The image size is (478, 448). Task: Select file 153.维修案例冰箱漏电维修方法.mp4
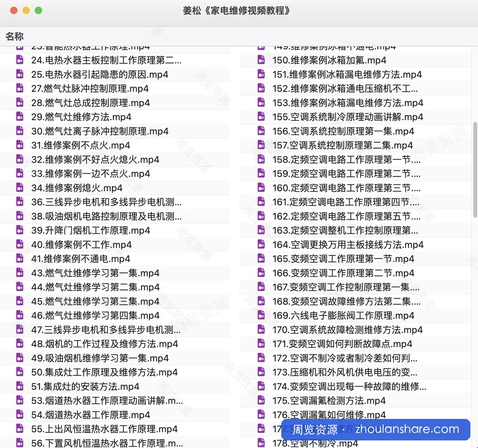click(x=348, y=103)
